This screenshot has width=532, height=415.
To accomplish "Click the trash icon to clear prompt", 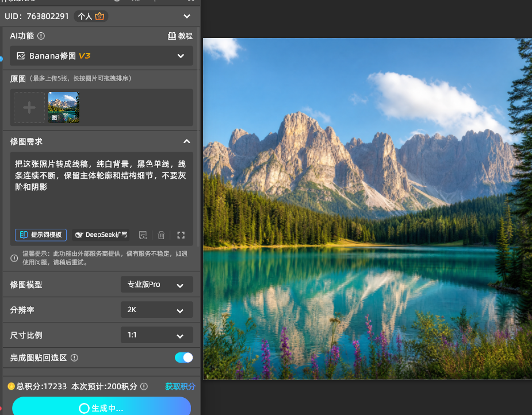I will point(161,235).
